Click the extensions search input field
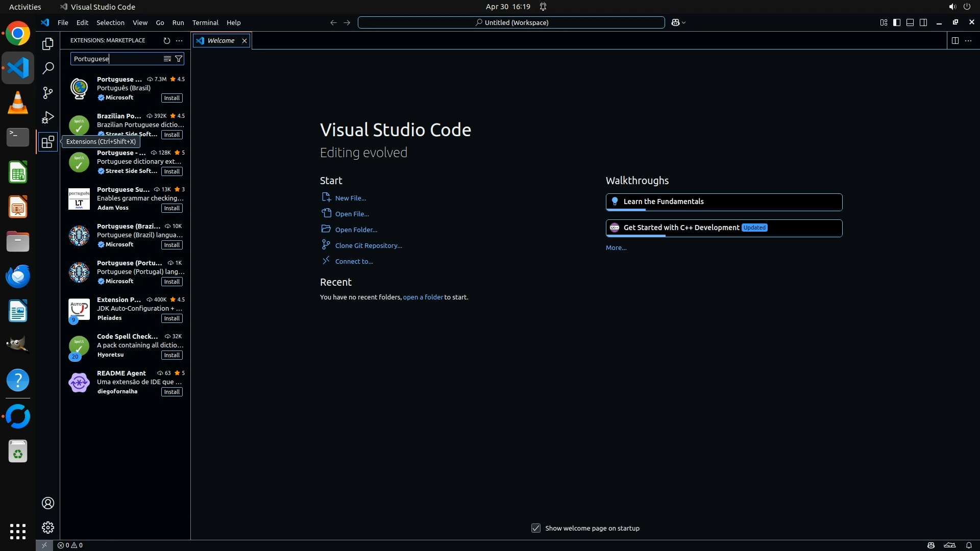 click(116, 59)
